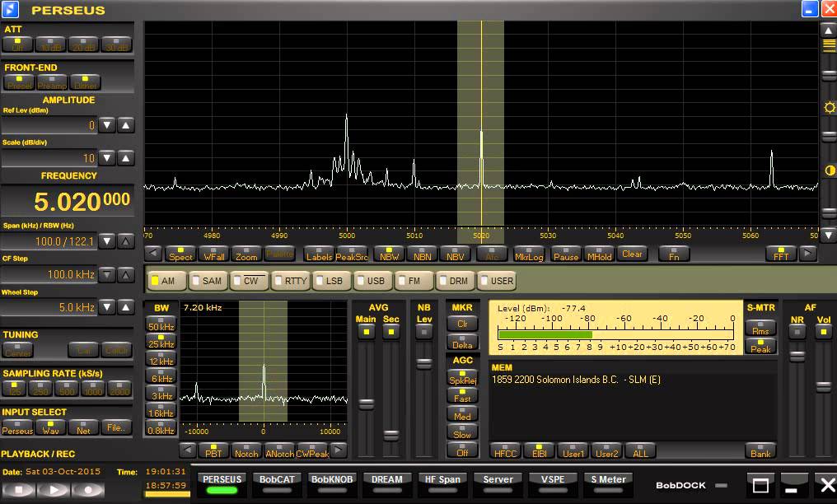Switch to DREAM in BobDOCK bar

coord(387,483)
